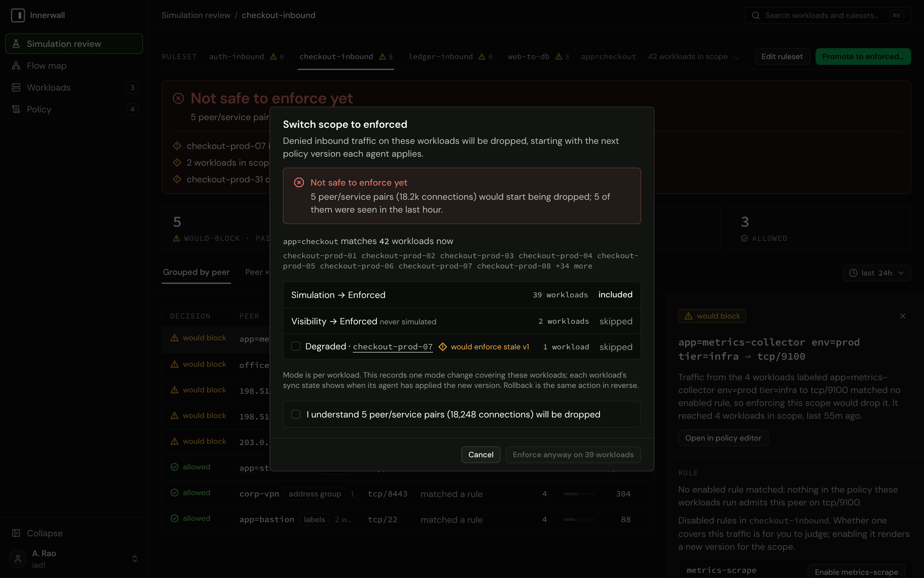
Task: Switch to ledger-inbound ruleset tab
Action: pos(450,57)
